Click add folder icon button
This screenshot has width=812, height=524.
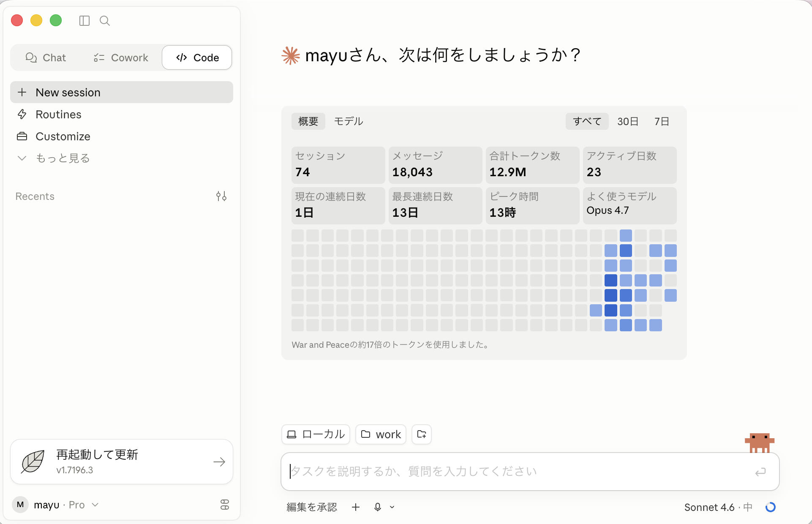point(422,434)
